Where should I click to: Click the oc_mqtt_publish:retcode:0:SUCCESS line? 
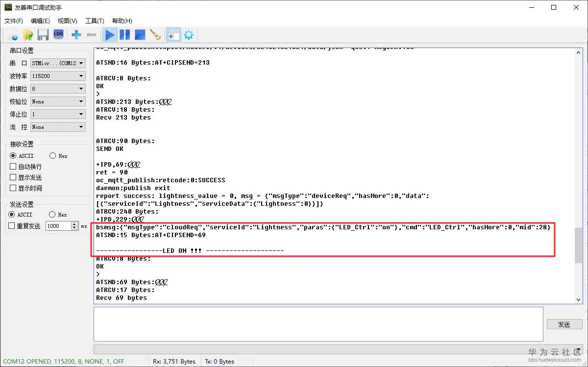[161, 180]
